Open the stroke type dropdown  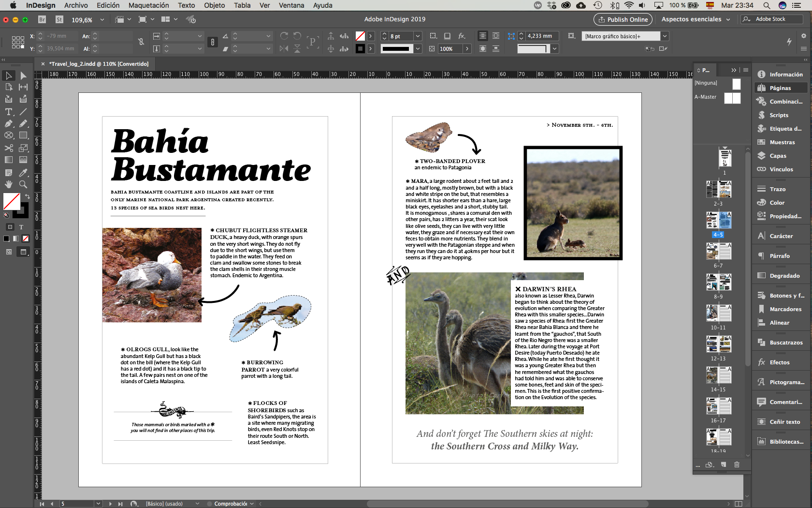point(418,48)
